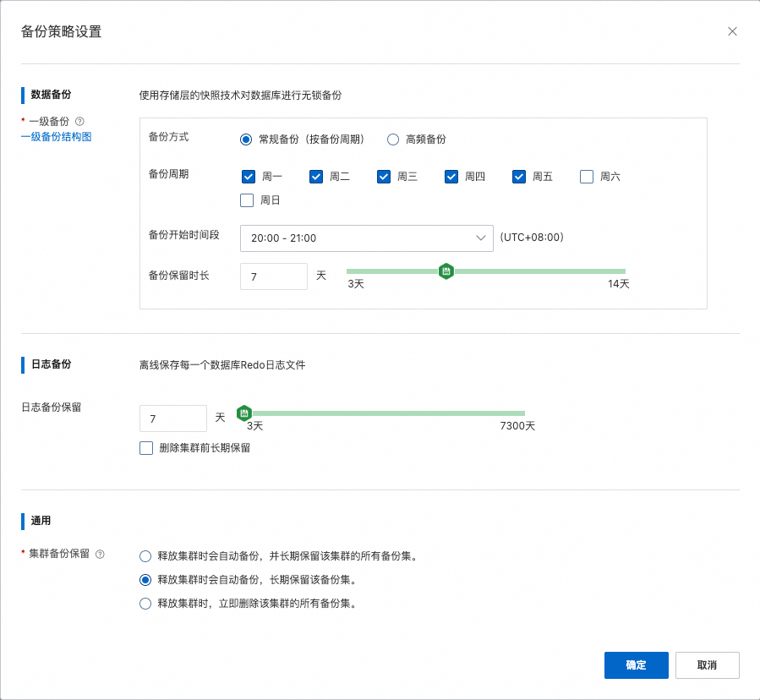Click the 备份保留时长 days input field
Screen dimensions: 760x700
[x=274, y=276]
